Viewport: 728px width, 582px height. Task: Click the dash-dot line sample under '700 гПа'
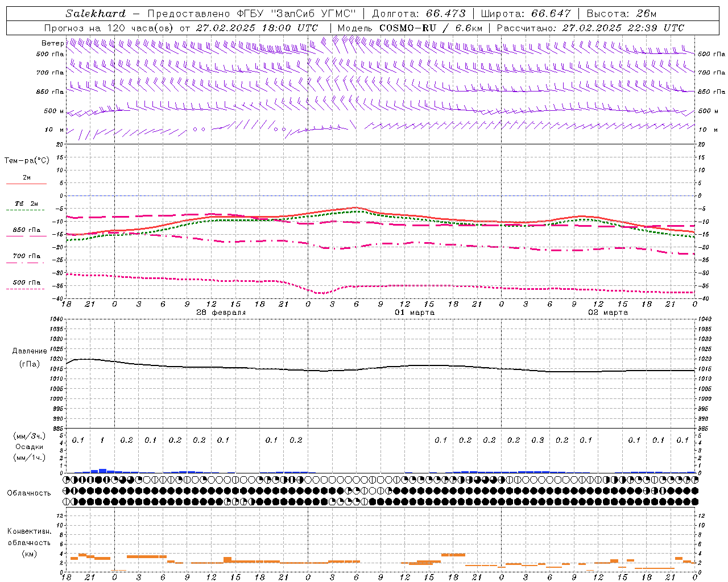(x=25, y=263)
